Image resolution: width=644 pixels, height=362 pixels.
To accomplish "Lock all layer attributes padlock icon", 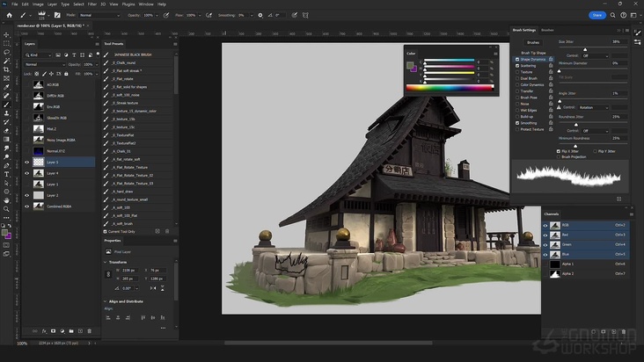I will point(66,74).
